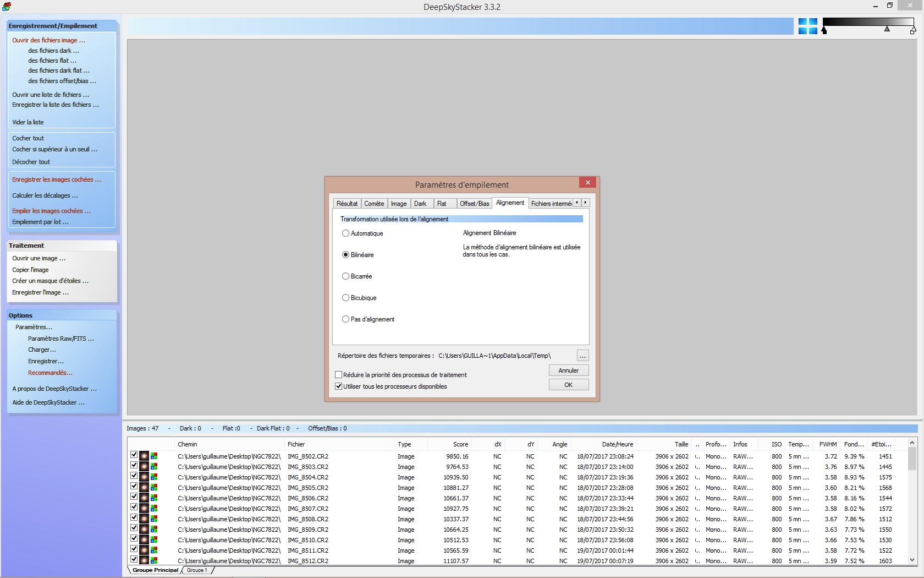The image size is (924, 578).
Task: Open the Offset/Bias tab
Action: (475, 204)
